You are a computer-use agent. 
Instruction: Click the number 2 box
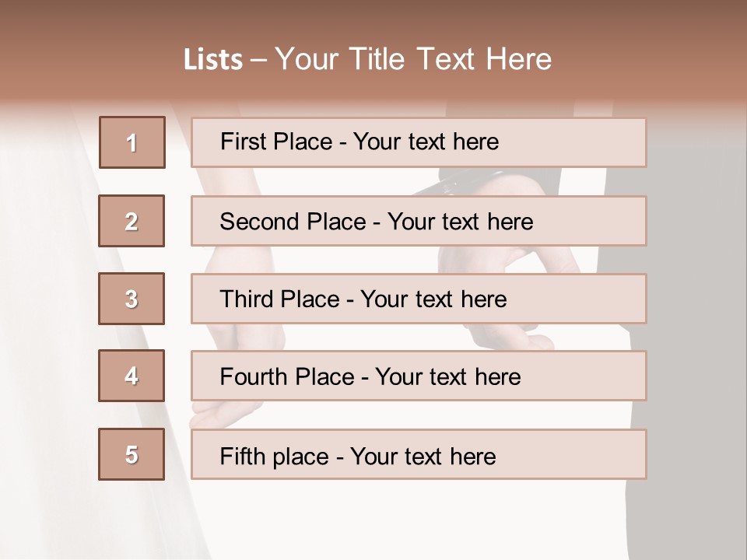132,221
